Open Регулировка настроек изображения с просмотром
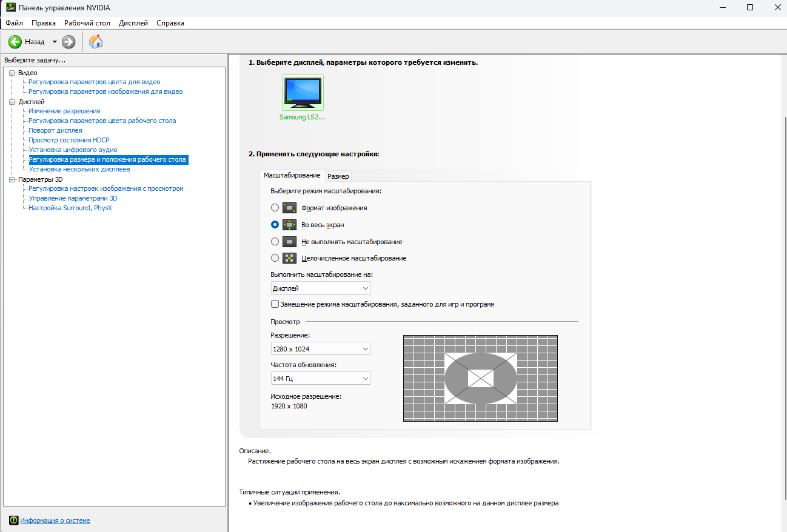Viewport: 787px width, 532px height. click(x=106, y=188)
